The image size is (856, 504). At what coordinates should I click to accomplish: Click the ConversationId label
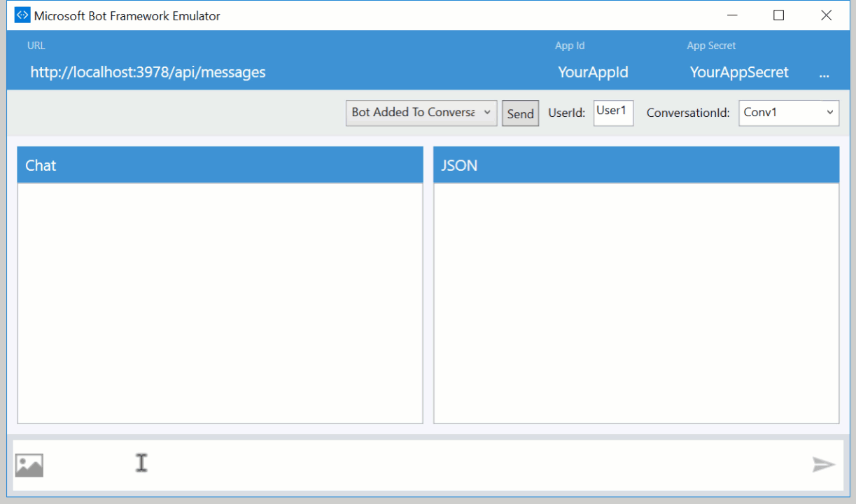688,113
